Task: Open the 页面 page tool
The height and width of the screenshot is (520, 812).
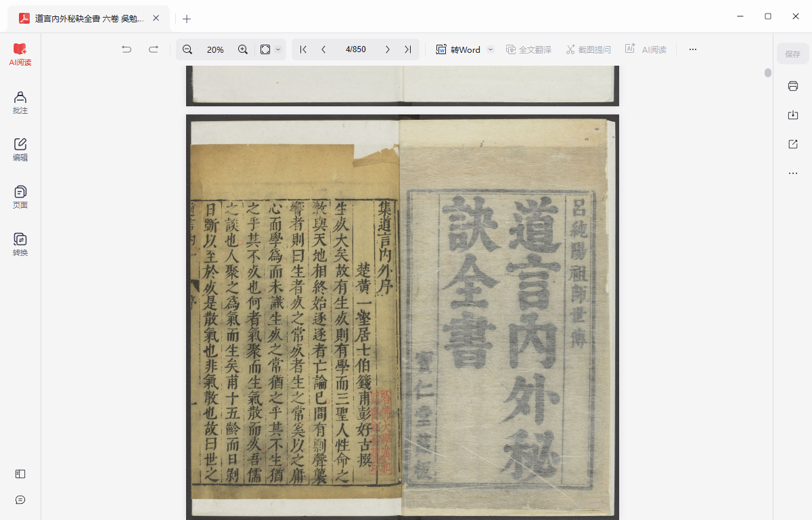Action: [20, 197]
